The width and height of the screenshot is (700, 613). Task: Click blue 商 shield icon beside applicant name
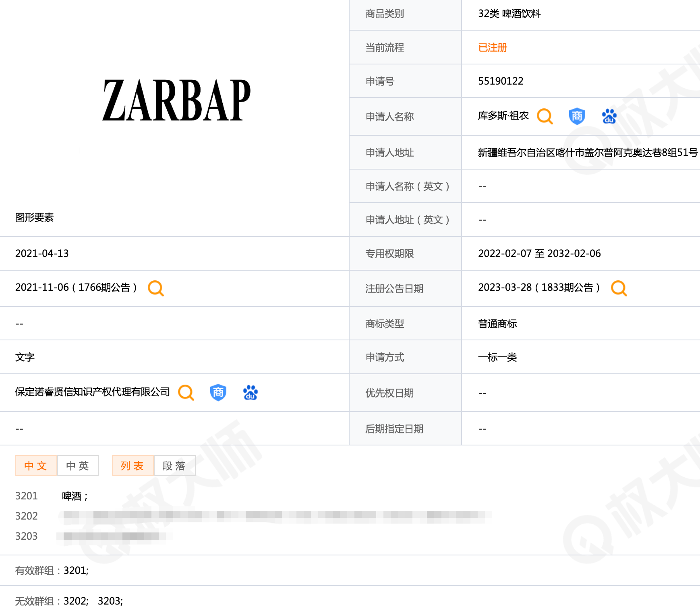[x=577, y=116]
